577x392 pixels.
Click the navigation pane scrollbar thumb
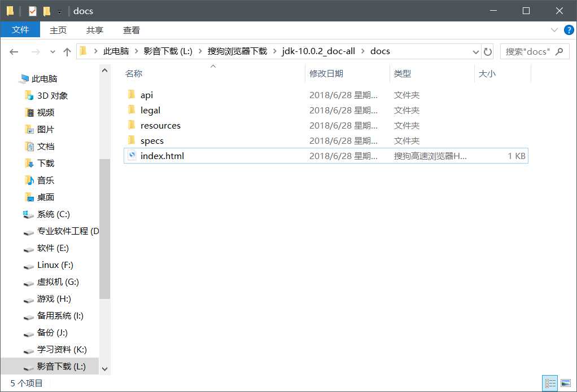[x=104, y=229]
